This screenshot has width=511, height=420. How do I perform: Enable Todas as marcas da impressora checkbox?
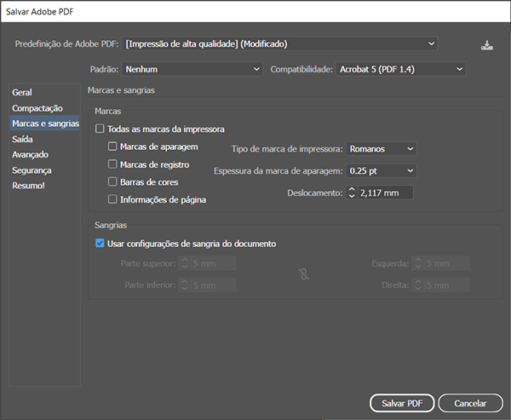[100, 129]
